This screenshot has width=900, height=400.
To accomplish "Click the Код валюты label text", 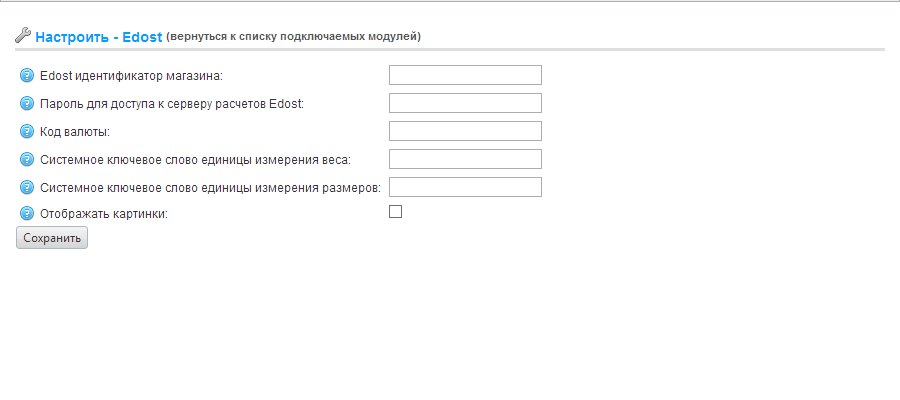I will (75, 132).
